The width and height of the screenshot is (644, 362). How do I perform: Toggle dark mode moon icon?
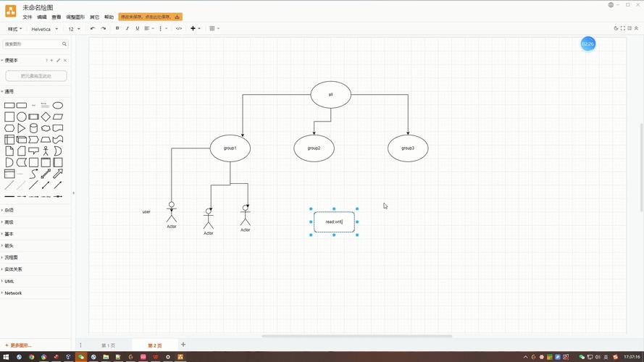pos(616,28)
